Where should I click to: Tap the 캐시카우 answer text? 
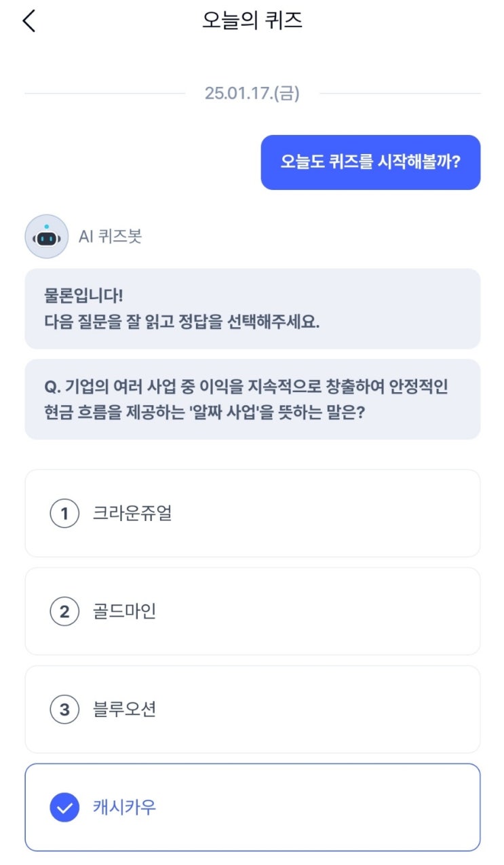(x=125, y=808)
